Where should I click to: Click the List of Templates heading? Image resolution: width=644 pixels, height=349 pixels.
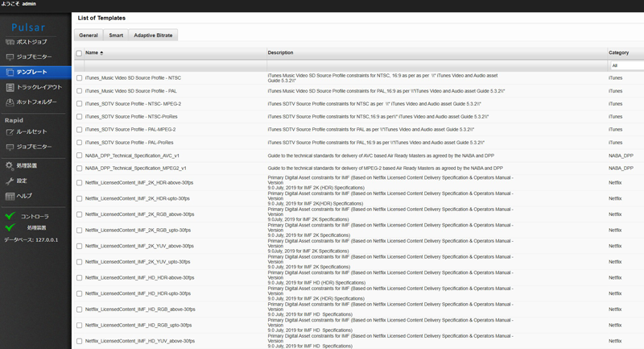pos(101,18)
